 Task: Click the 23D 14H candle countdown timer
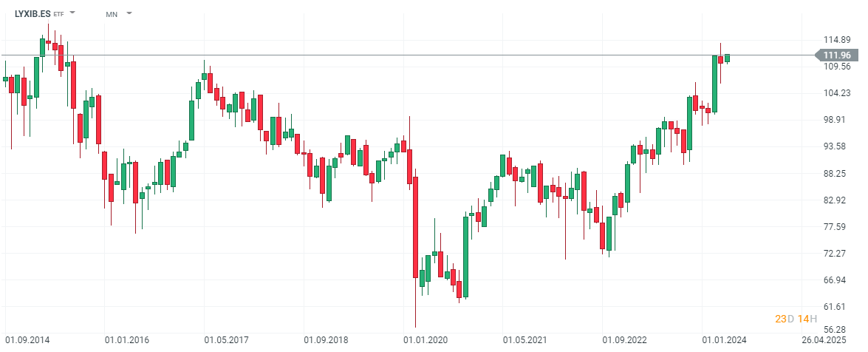point(796,319)
